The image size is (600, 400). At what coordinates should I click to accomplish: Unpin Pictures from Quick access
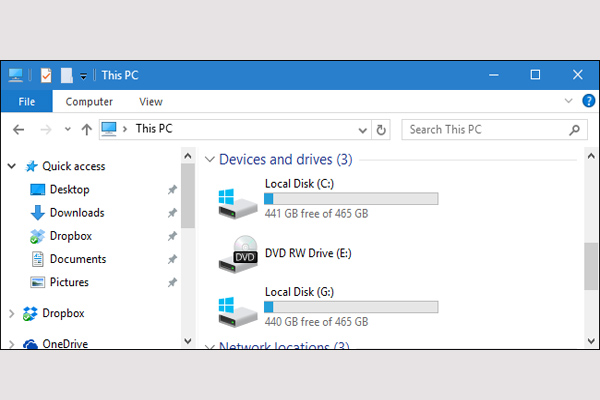click(x=172, y=283)
